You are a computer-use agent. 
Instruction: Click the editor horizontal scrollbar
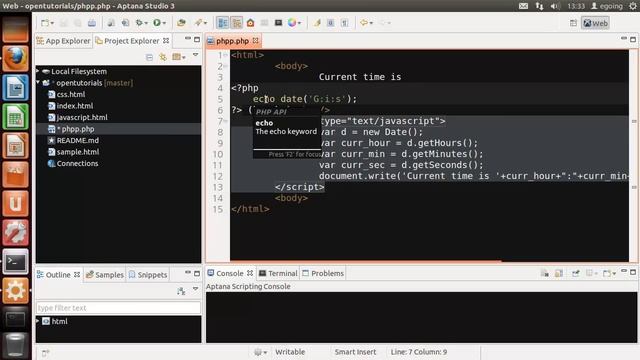click(x=365, y=261)
